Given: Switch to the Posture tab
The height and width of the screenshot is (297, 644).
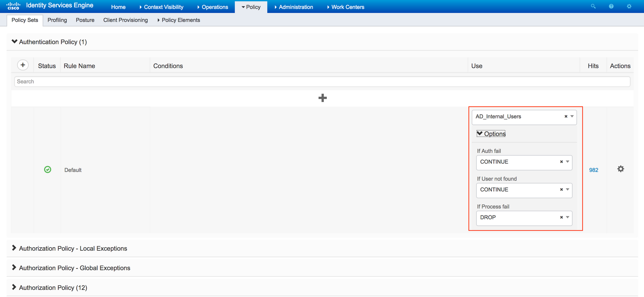Looking at the screenshot, I should pyautogui.click(x=85, y=20).
